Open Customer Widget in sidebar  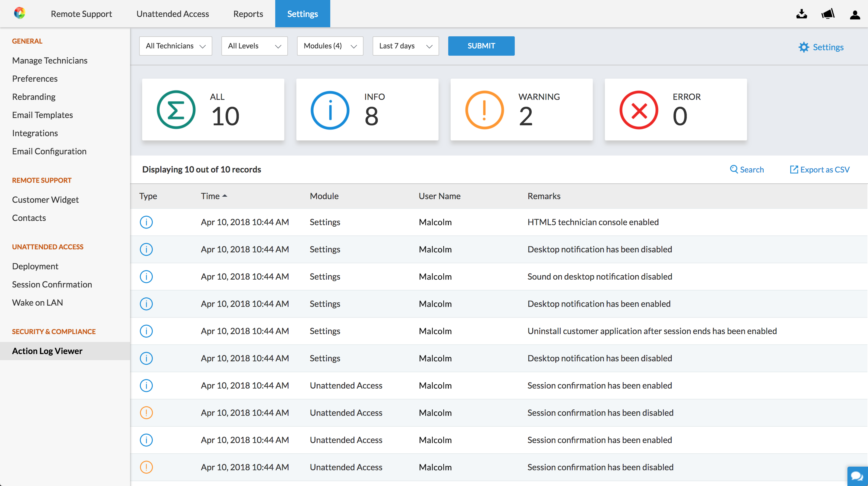(45, 200)
